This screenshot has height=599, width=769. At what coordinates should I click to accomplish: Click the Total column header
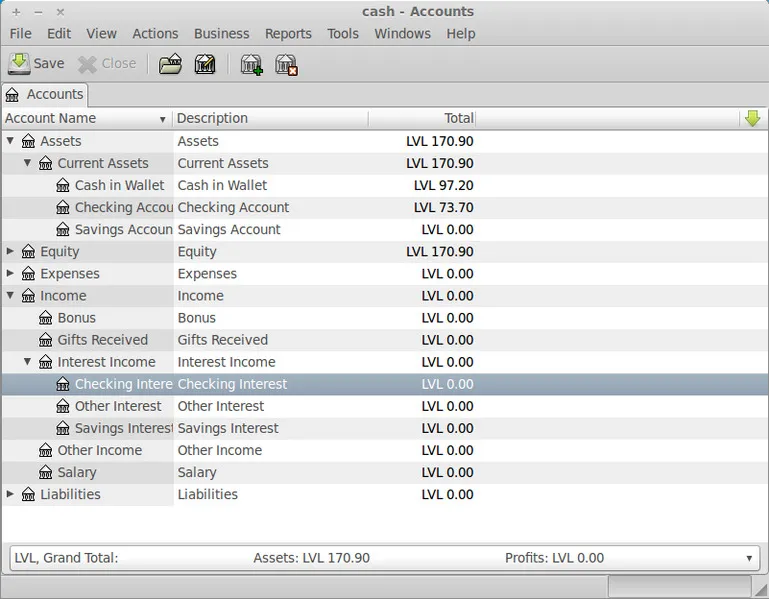point(420,118)
